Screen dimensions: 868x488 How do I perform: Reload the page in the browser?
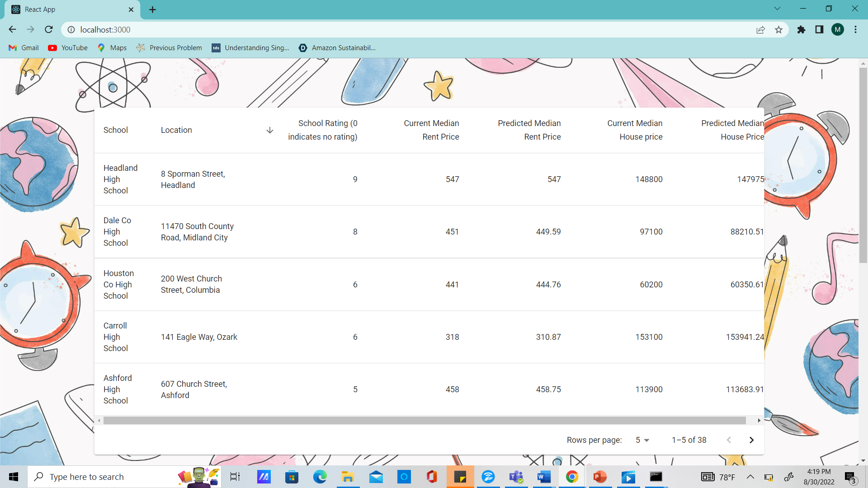pyautogui.click(x=49, y=30)
